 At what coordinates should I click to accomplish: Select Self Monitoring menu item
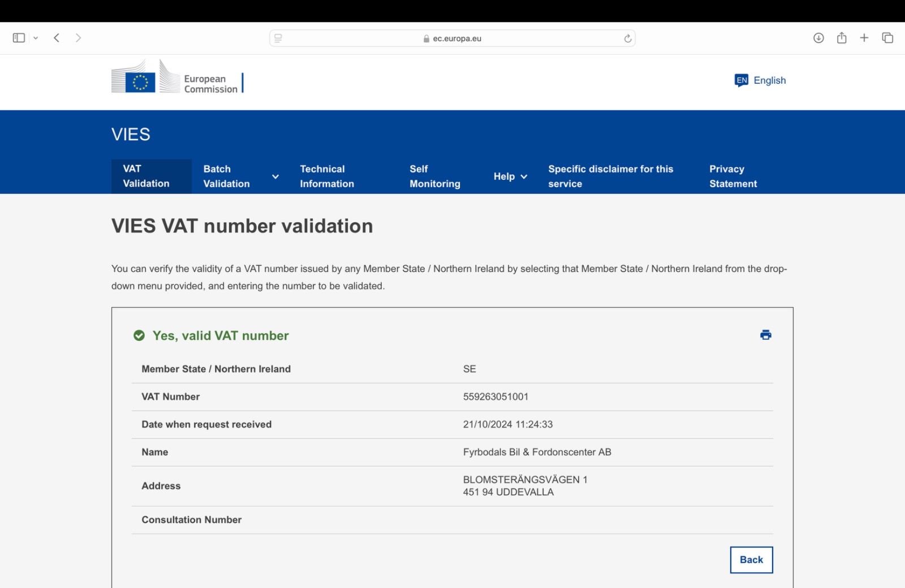tap(434, 176)
